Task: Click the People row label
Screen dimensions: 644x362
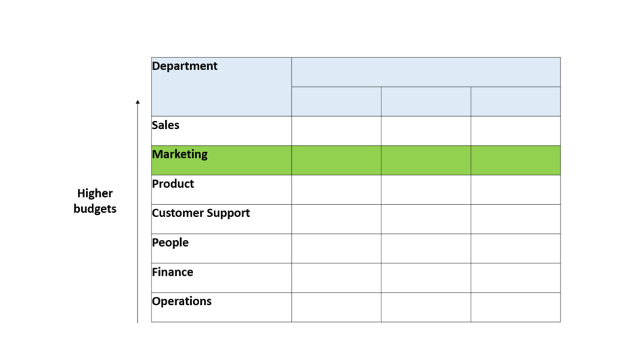Action: coord(221,248)
